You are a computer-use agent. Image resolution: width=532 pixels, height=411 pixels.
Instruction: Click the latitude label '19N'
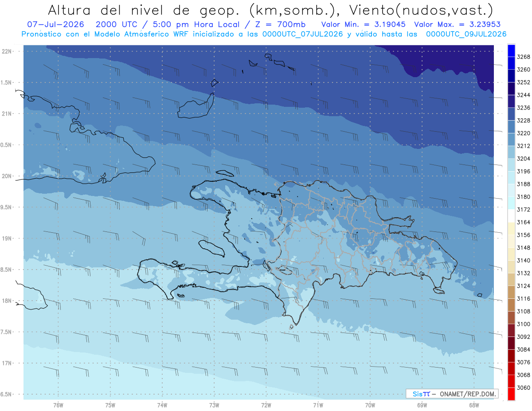point(7,239)
